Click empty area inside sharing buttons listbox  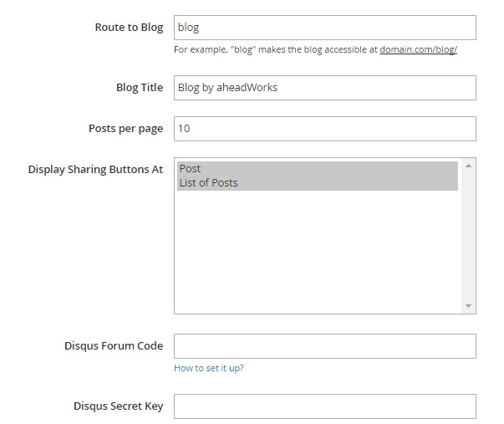[318, 251]
